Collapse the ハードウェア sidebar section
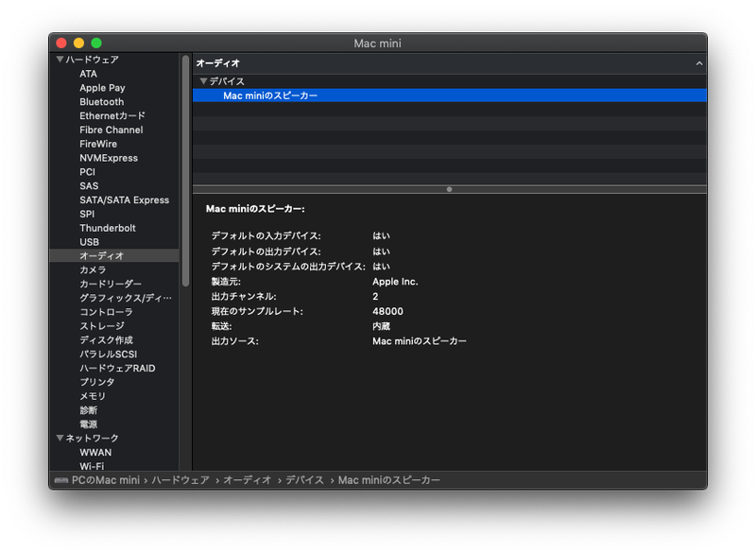The image size is (756, 554). click(x=60, y=60)
